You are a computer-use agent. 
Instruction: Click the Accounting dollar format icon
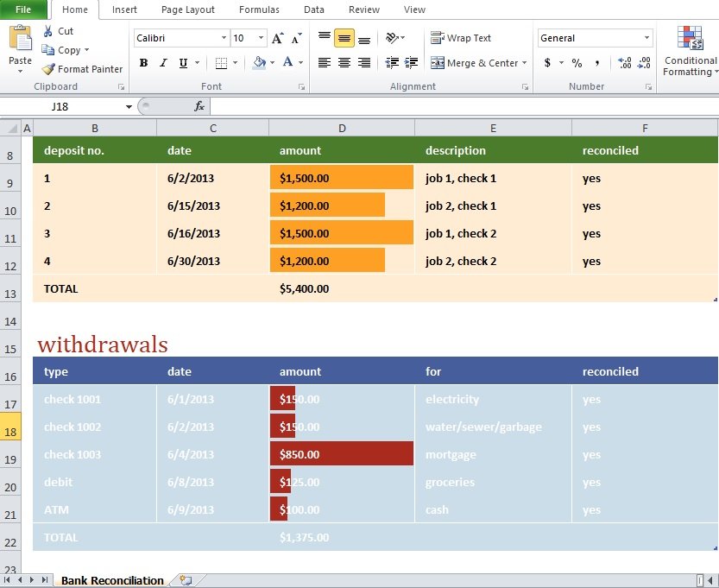(547, 63)
